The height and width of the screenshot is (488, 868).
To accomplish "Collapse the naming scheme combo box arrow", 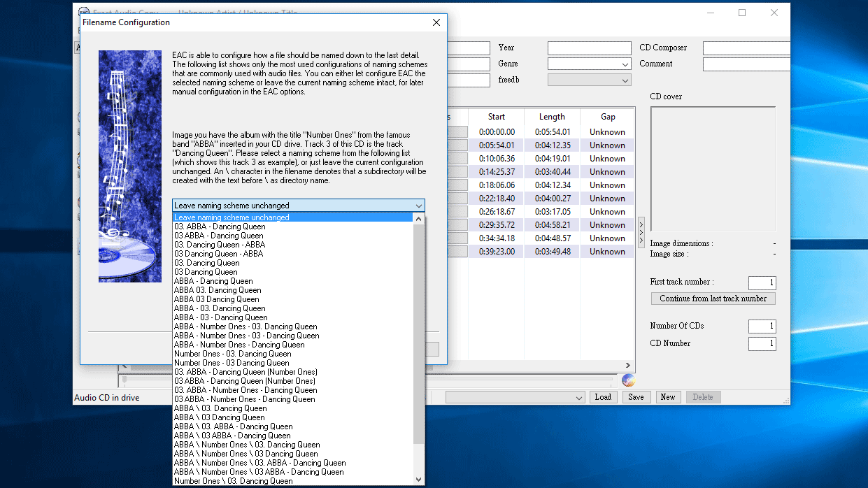I will (418, 206).
